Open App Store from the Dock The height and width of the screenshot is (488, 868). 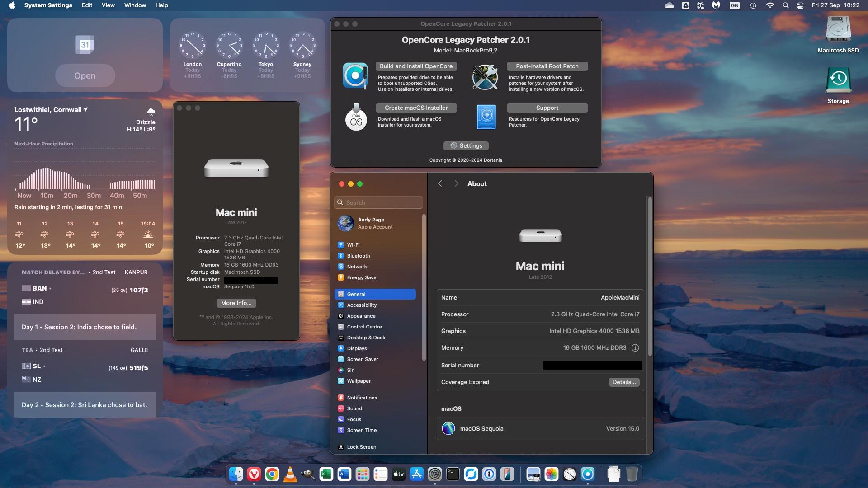[416, 474]
